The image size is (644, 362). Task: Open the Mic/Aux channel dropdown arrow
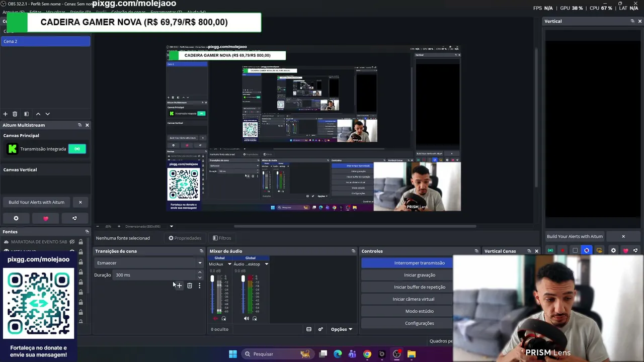coord(229,264)
